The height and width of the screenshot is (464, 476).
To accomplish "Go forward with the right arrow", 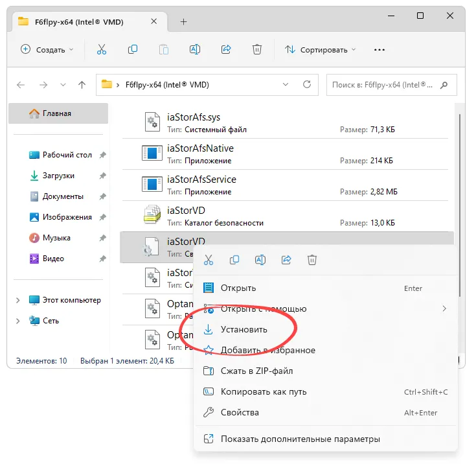I will [43, 85].
